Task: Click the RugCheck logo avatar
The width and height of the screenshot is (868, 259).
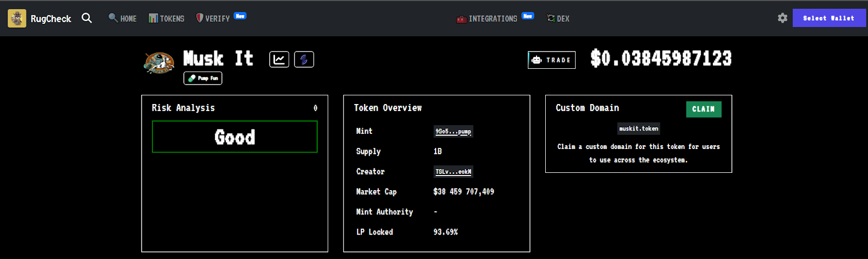Action: point(17,18)
